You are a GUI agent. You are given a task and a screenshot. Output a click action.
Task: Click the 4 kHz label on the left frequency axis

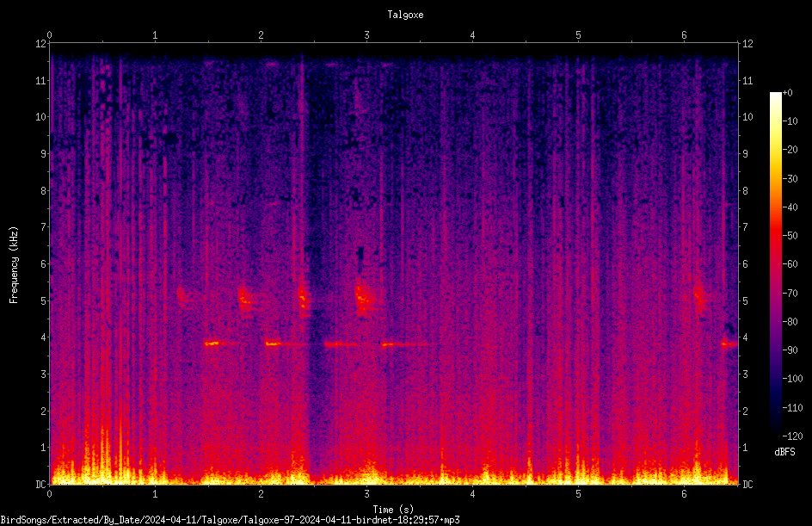[44, 337]
